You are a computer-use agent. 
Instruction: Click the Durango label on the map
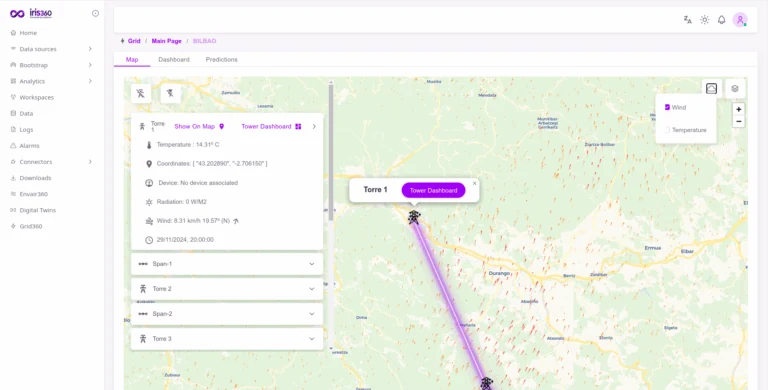pyautogui.click(x=499, y=273)
